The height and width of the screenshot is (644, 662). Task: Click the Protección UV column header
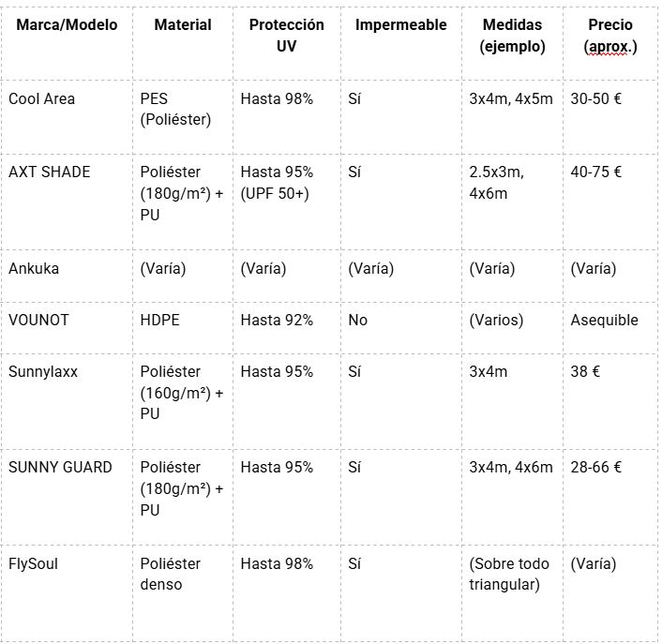[x=286, y=36]
